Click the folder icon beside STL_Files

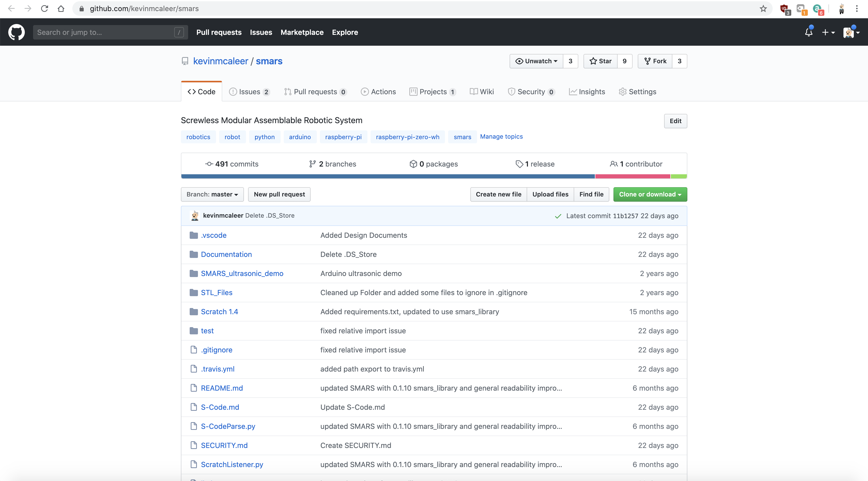(194, 292)
